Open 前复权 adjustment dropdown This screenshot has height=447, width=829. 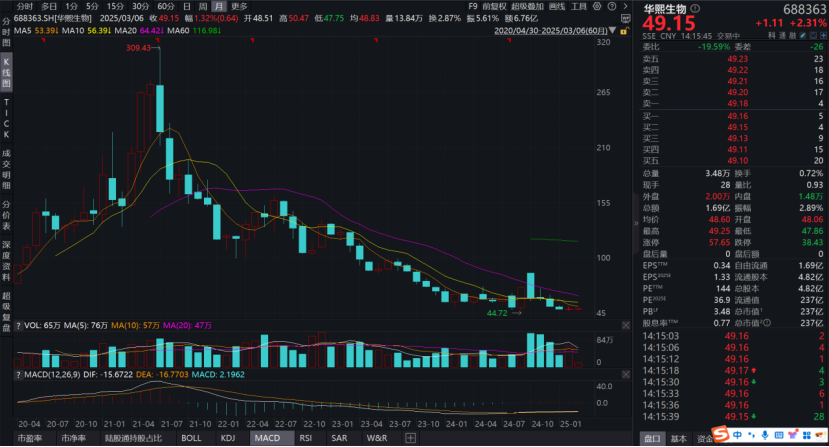pyautogui.click(x=494, y=6)
